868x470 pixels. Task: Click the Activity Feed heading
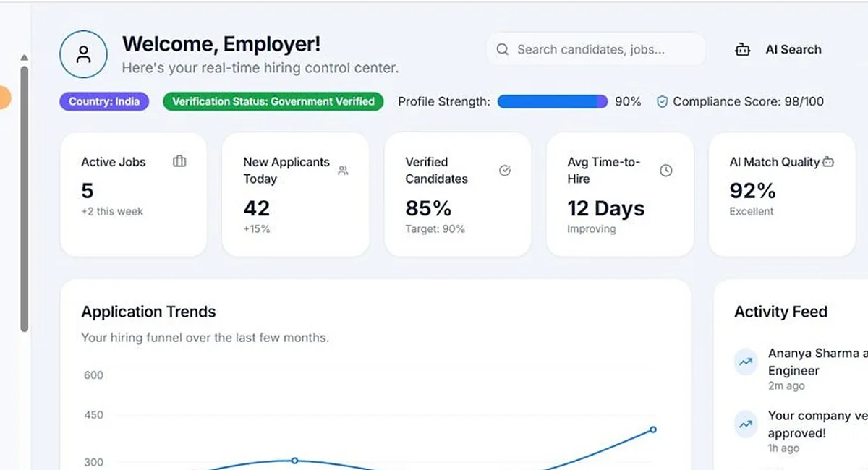780,312
